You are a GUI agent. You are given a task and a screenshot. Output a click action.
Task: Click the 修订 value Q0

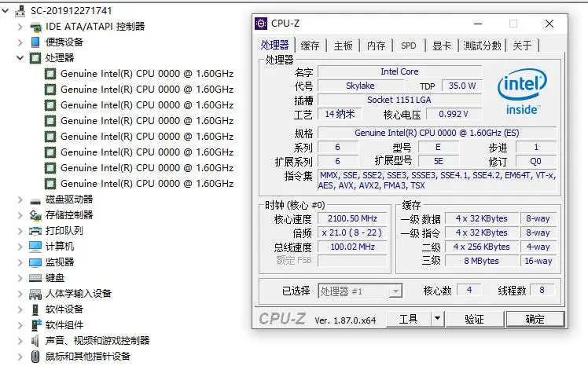[536, 162]
